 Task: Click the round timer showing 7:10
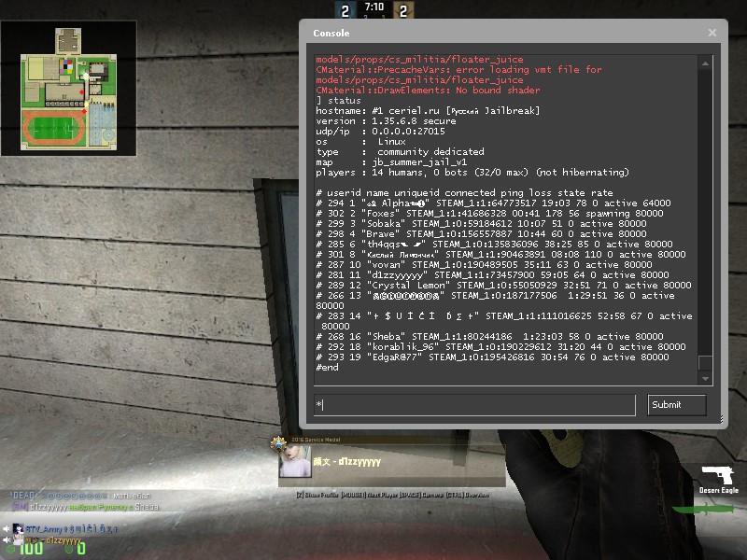pyautogui.click(x=373, y=7)
